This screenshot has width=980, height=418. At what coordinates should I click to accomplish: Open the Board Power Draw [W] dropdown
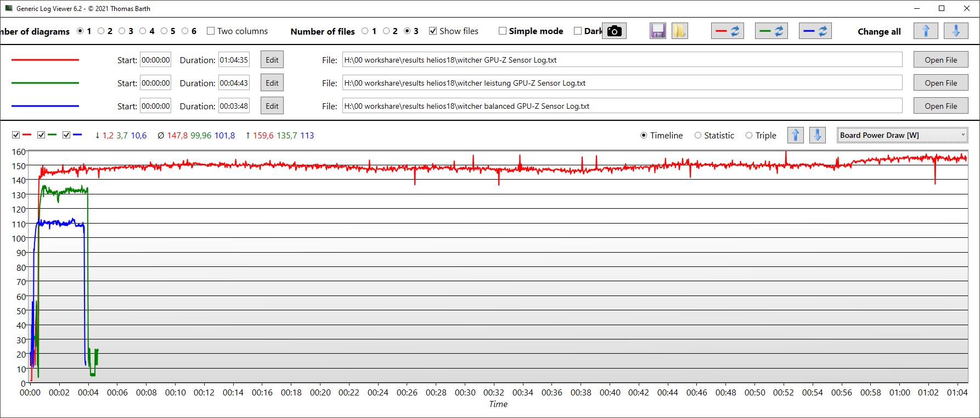[902, 135]
